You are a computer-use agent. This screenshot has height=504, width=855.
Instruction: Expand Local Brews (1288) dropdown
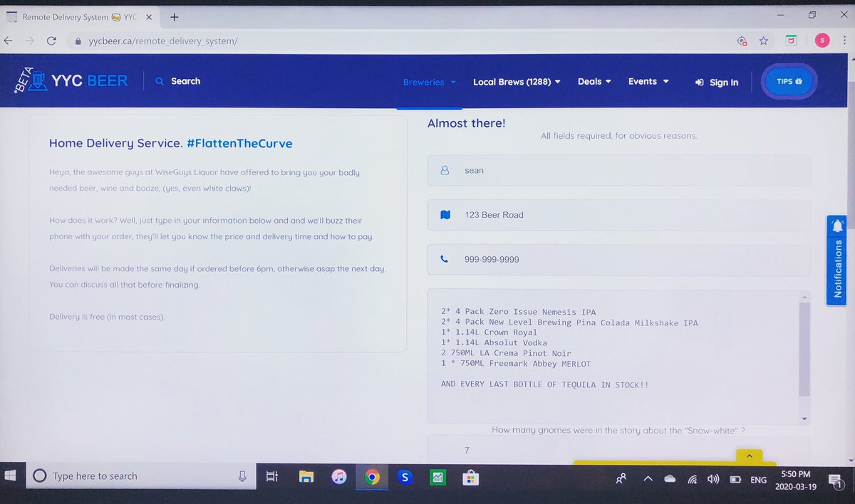coord(517,82)
